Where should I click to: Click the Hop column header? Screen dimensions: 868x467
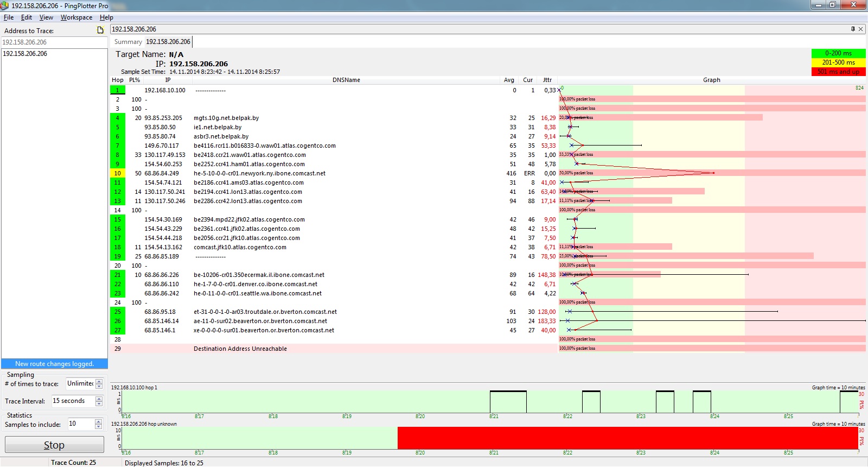tap(118, 80)
